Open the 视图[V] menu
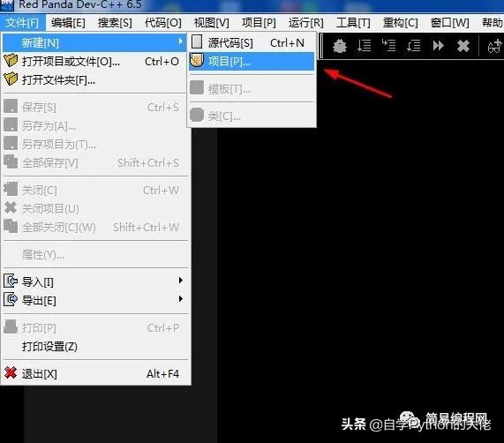Image resolution: width=504 pixels, height=443 pixels. tap(212, 23)
